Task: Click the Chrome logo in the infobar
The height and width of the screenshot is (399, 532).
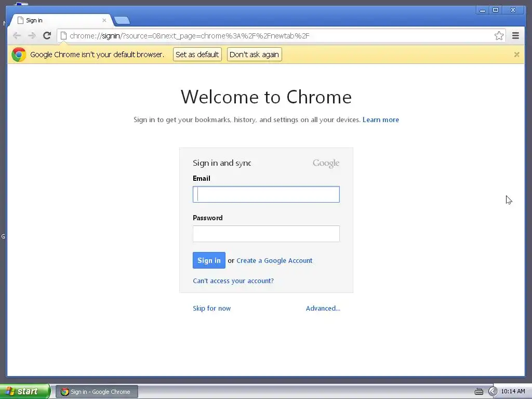Action: click(19, 54)
